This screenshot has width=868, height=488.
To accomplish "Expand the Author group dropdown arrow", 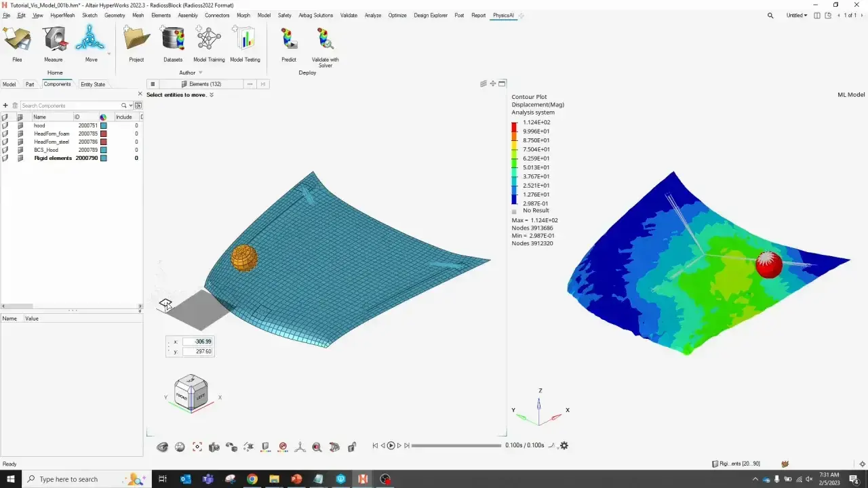I will 202,73.
